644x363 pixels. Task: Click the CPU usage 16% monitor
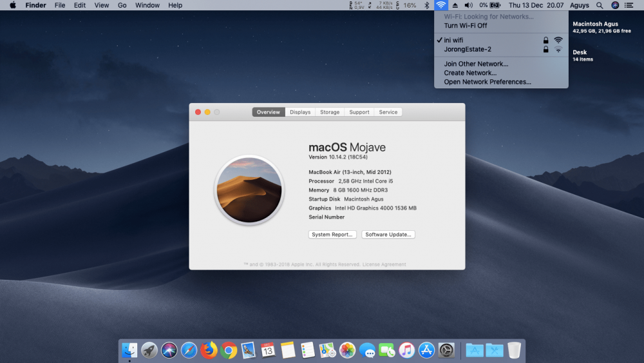[x=406, y=5]
